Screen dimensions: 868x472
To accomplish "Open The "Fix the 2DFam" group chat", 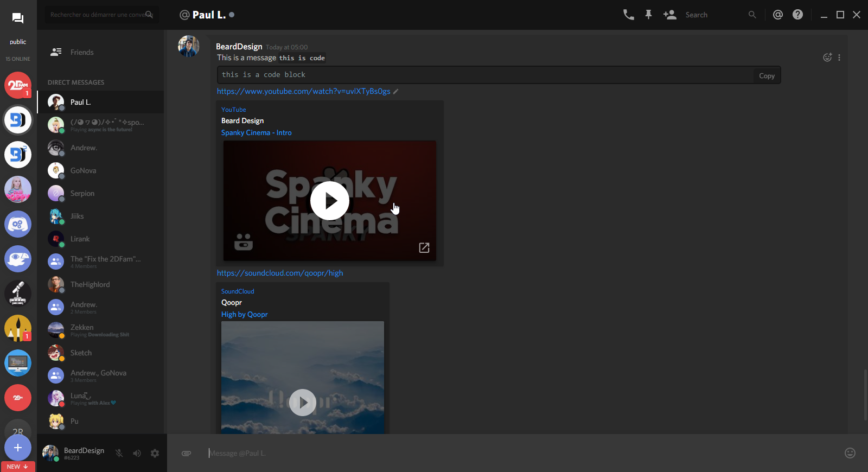I will pos(100,261).
